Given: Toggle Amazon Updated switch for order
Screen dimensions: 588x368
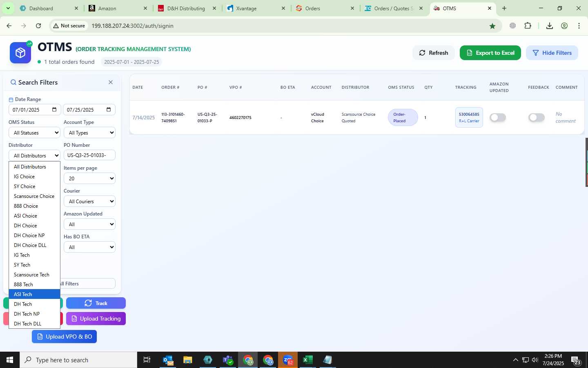Looking at the screenshot, I should 498,117.
